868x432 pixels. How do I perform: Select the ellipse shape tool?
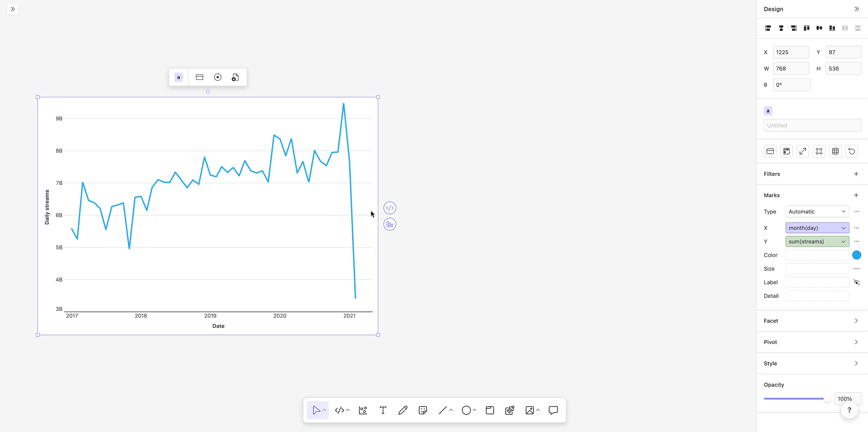pos(466,411)
